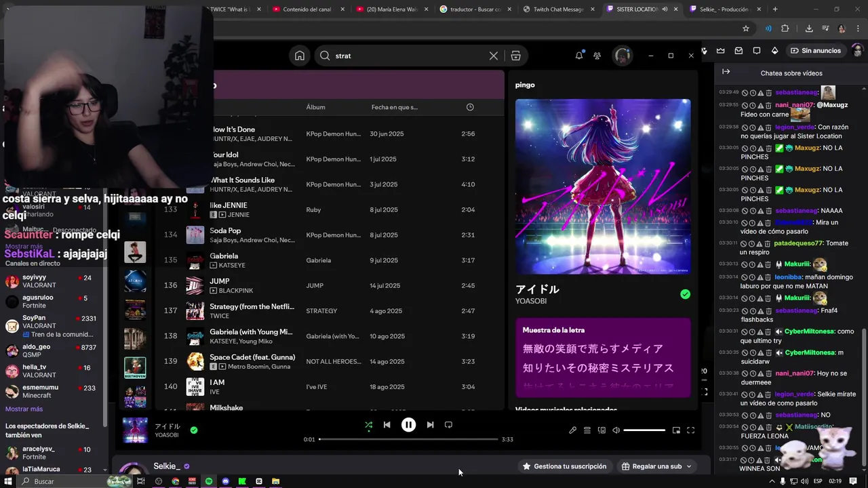Ban nani_nani07 in the 03:29:55 message
This screenshot has height=488, width=868.
pos(745,105)
